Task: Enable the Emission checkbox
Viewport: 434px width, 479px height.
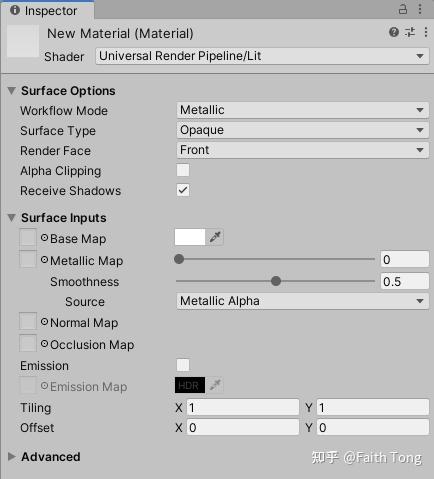Action: click(x=183, y=365)
